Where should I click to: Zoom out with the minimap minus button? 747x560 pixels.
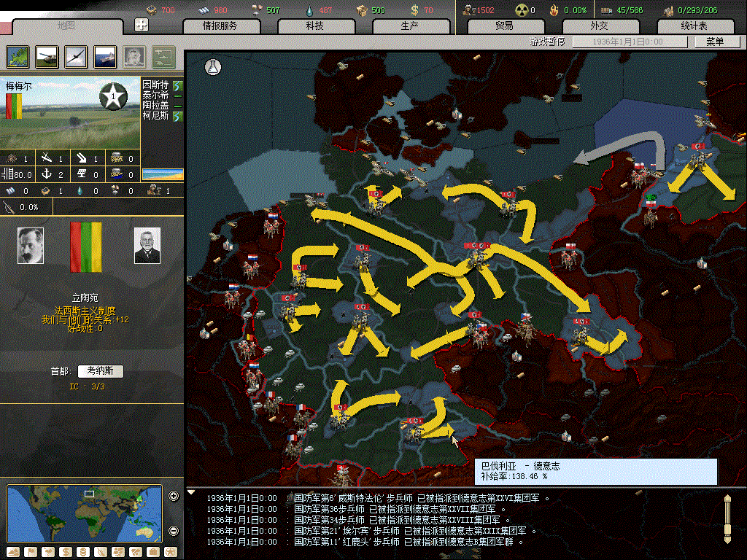pos(174,530)
